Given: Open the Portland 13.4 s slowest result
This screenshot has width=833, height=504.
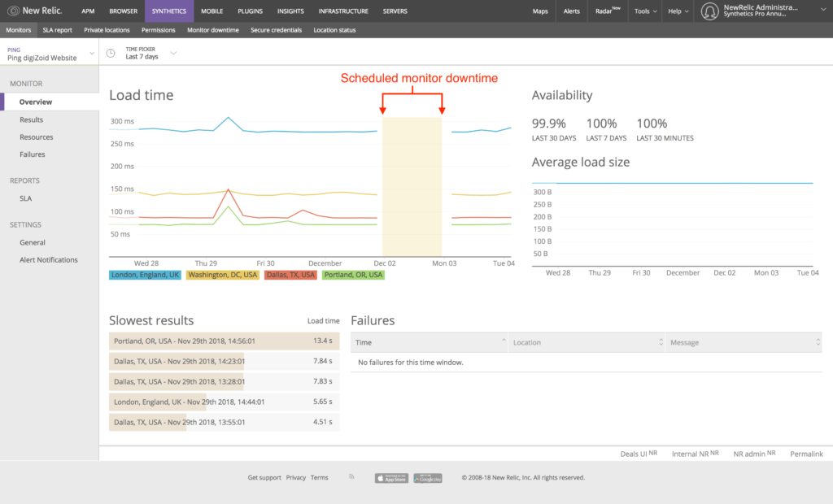Looking at the screenshot, I should (225, 341).
